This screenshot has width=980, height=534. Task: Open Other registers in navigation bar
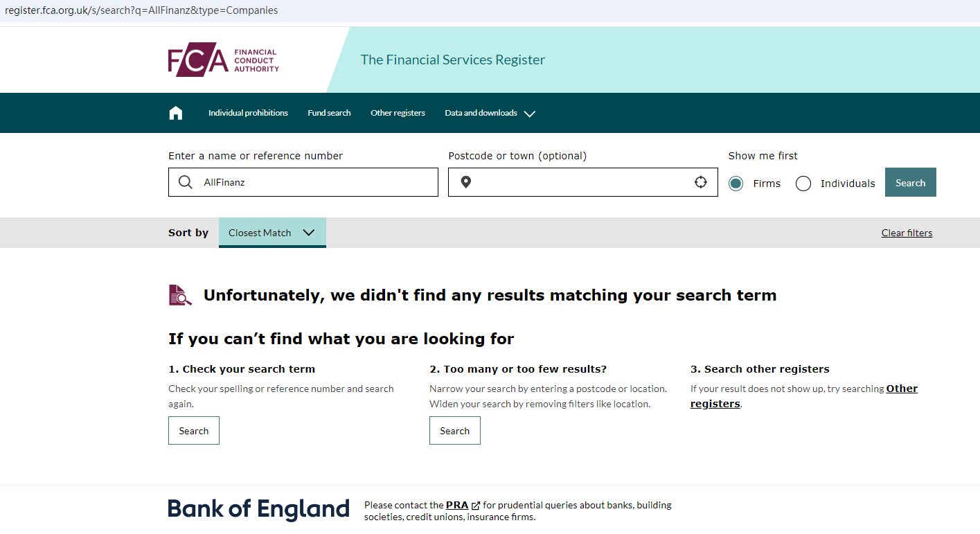tap(398, 113)
